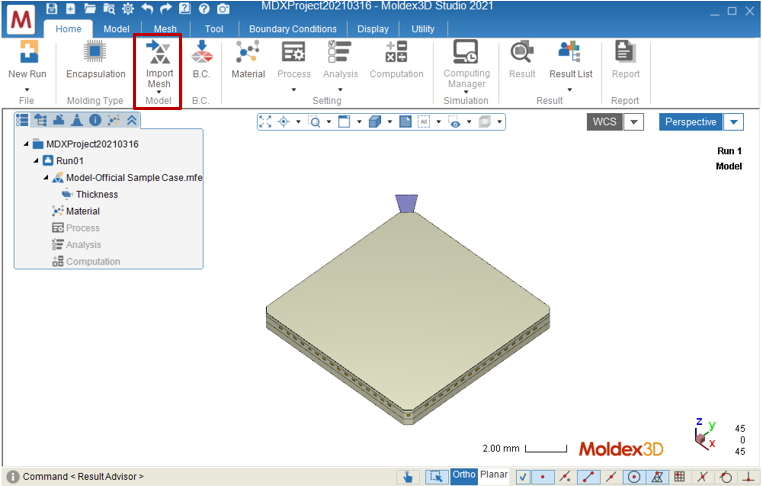Switch to the Mesh ribbon tab
Viewport: 762px width, 486px height.
pyautogui.click(x=165, y=29)
